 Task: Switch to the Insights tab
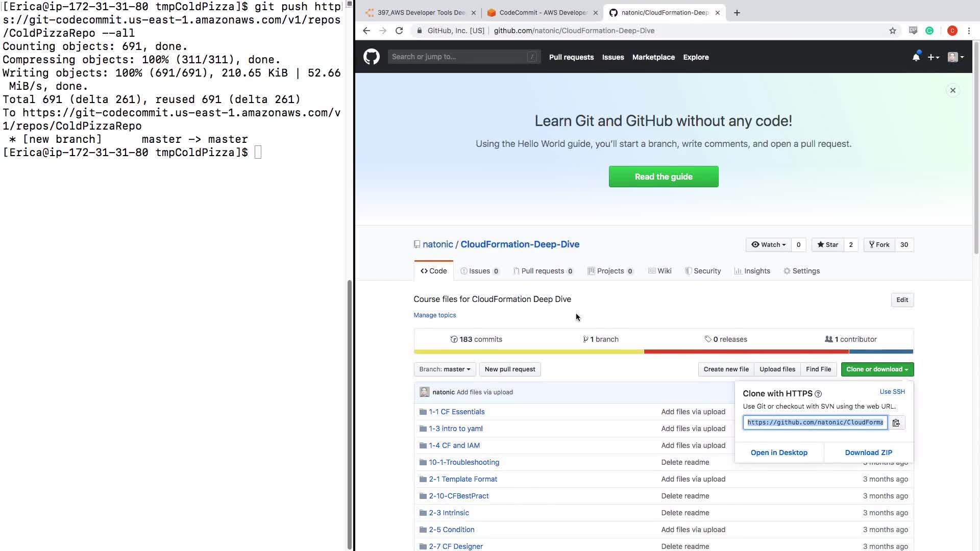coord(752,271)
